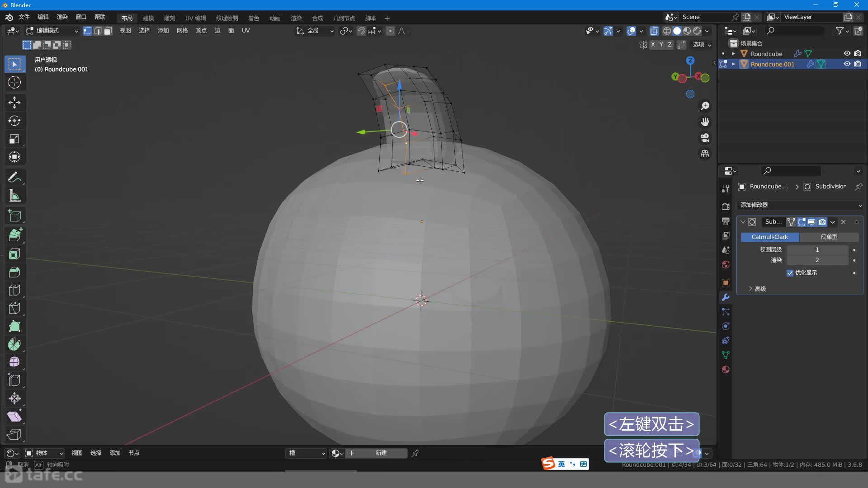
Task: Switch to the Modeling (建模) workspace tab
Action: coord(148,18)
